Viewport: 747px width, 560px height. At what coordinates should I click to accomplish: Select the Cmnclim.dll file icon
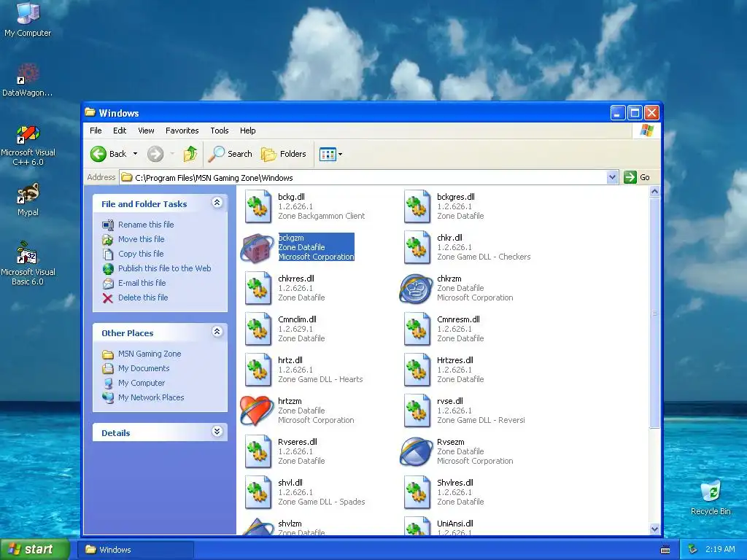[x=258, y=329]
